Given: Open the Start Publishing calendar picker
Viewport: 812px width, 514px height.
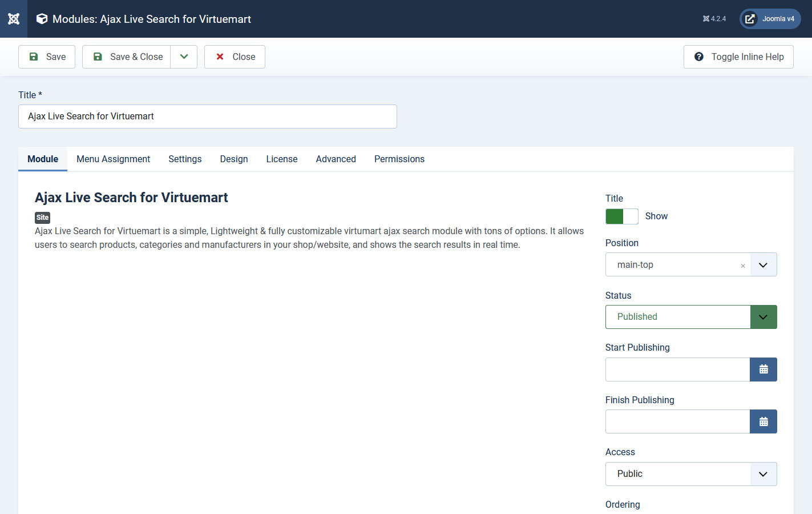Looking at the screenshot, I should [x=763, y=370].
